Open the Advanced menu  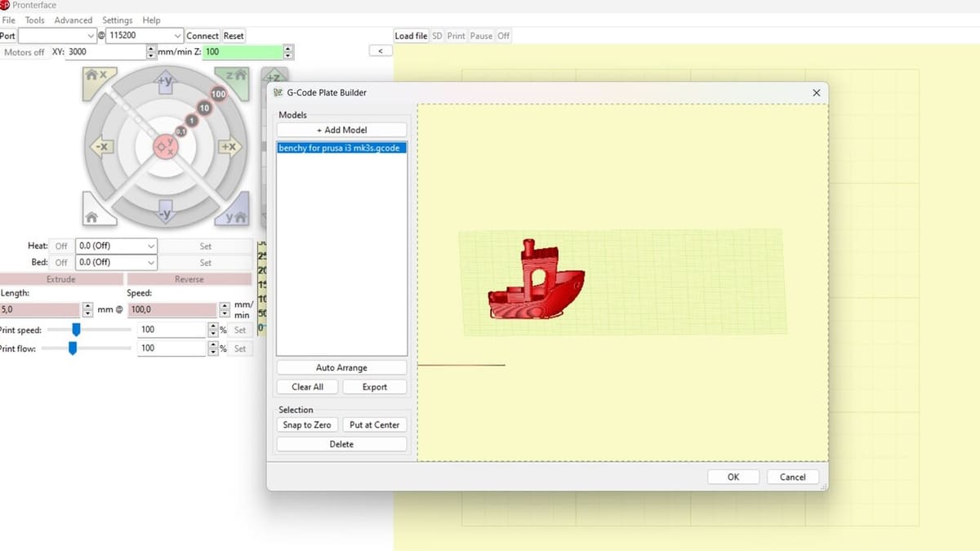pos(73,20)
